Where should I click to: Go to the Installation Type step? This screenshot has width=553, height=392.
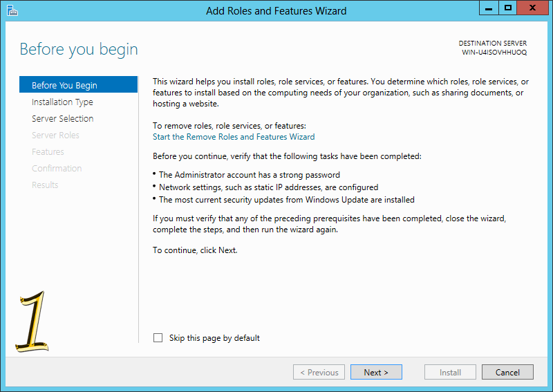tap(62, 102)
